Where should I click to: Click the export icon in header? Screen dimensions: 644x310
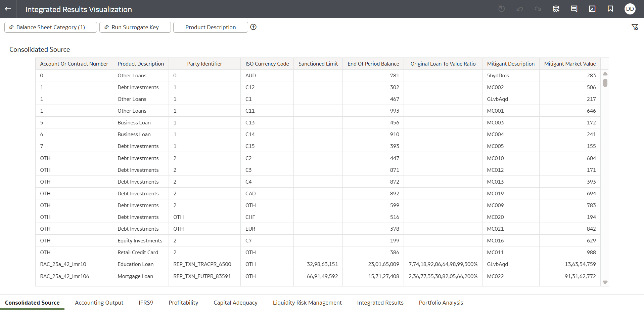[592, 9]
